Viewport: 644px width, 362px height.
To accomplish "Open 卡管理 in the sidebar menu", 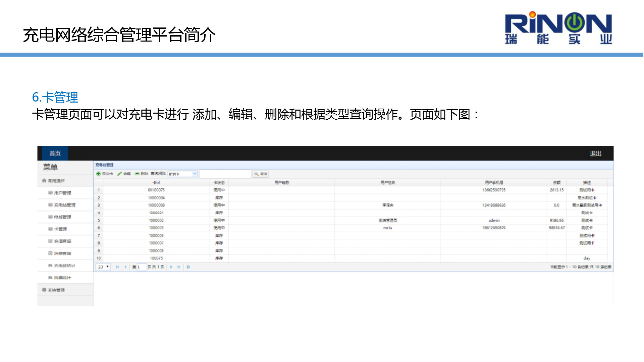I will pyautogui.click(x=60, y=229).
